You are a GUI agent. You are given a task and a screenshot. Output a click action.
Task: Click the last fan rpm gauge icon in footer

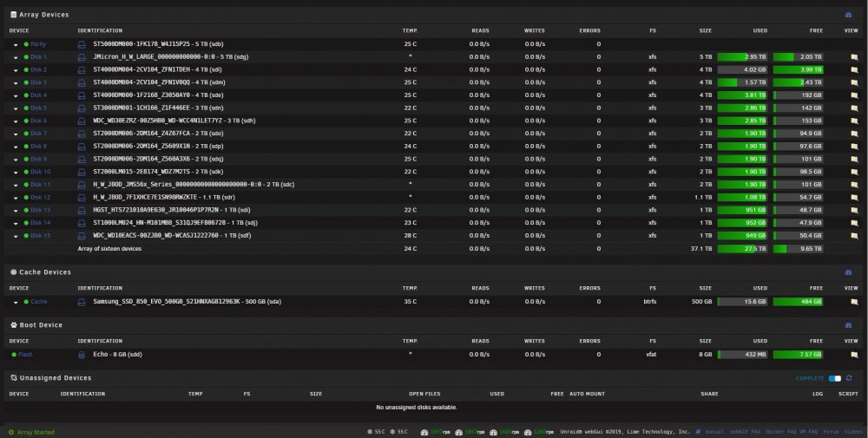(x=528, y=433)
